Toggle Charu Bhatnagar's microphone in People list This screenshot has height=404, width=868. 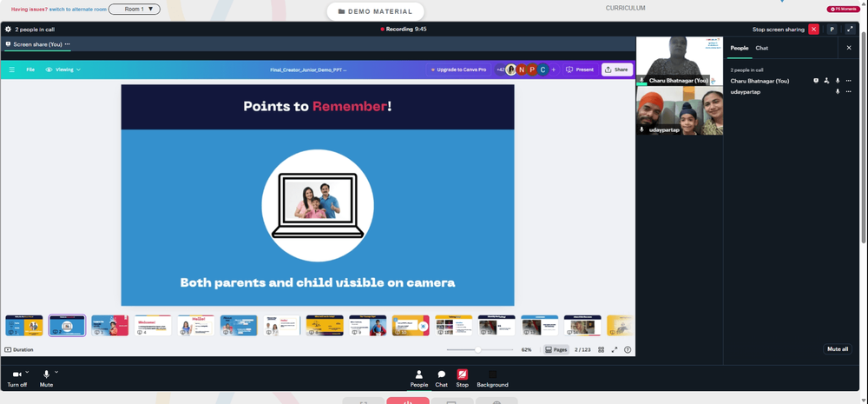838,81
